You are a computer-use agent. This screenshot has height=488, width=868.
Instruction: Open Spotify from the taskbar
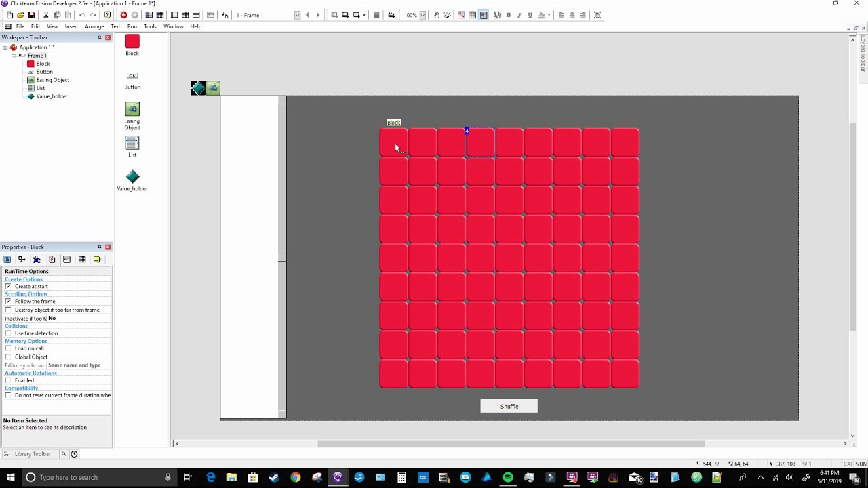(508, 478)
